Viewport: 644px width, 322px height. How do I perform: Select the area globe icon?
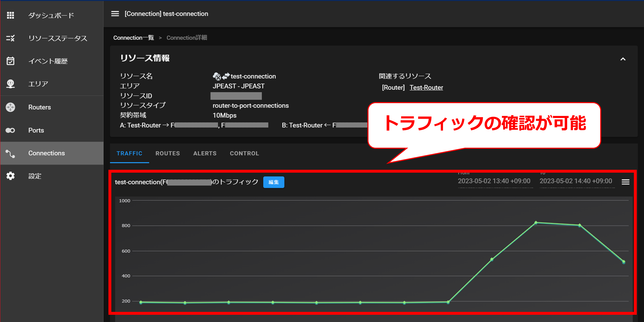(10, 84)
